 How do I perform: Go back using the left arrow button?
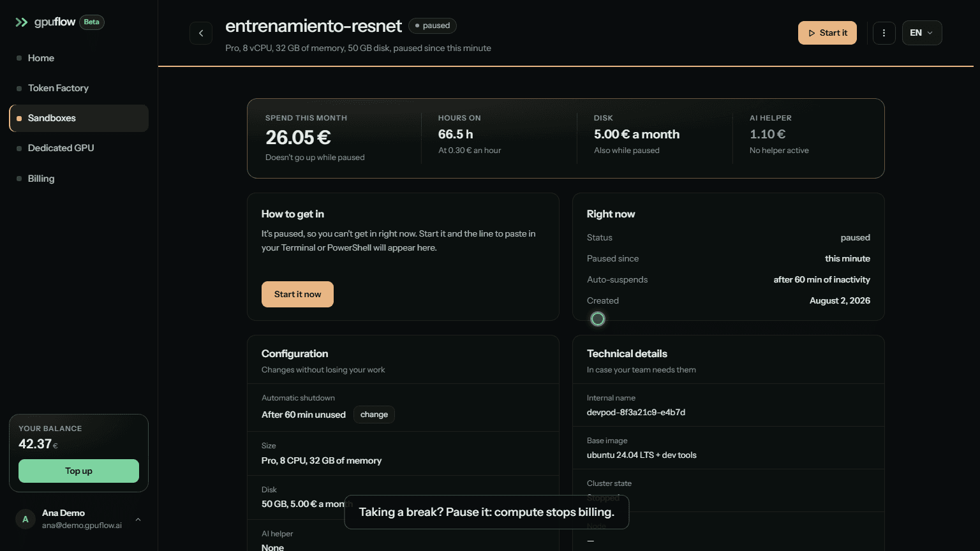pyautogui.click(x=201, y=33)
